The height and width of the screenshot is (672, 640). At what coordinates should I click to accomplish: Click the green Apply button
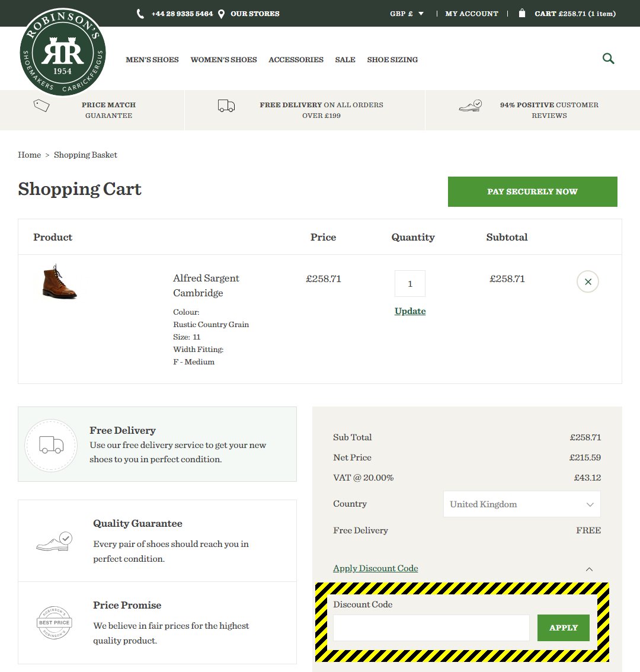[564, 628]
